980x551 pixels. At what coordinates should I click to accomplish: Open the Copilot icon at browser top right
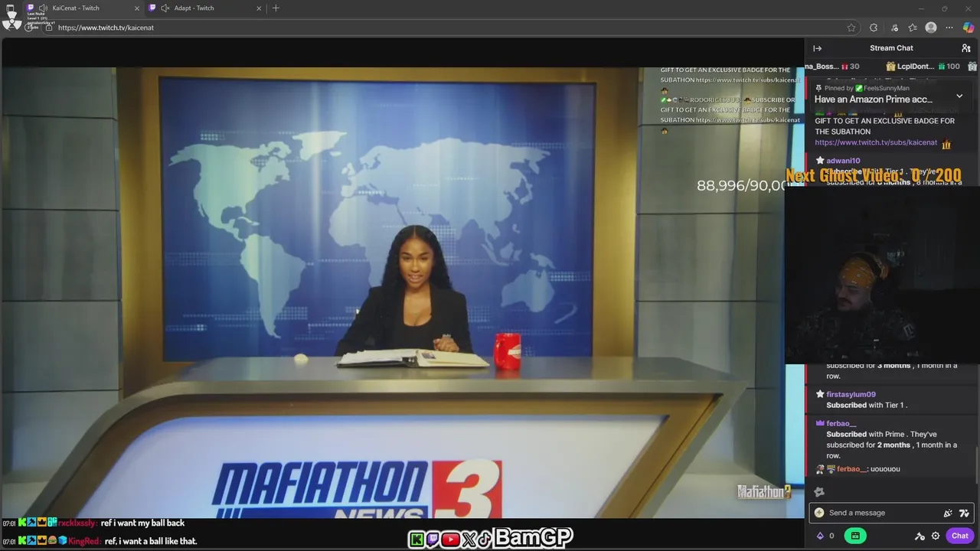tap(969, 28)
